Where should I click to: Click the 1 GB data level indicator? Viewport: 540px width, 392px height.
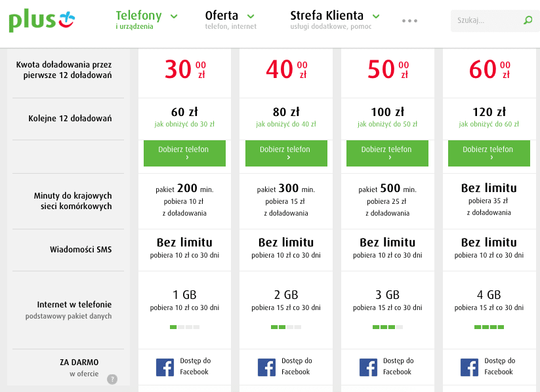(x=184, y=326)
